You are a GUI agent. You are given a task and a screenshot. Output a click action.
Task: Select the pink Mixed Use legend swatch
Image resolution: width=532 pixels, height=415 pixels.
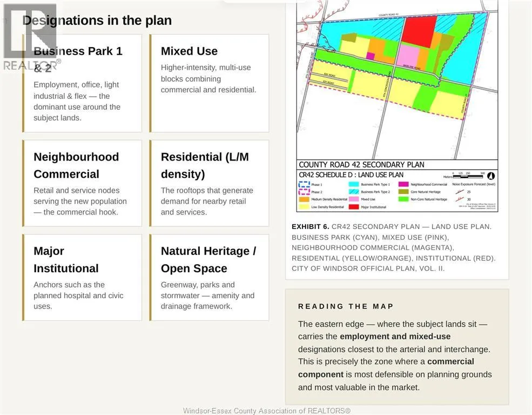click(x=354, y=199)
